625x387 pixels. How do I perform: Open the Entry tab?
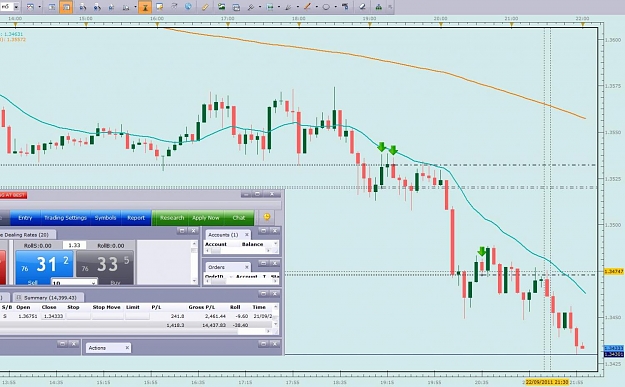[25, 218]
